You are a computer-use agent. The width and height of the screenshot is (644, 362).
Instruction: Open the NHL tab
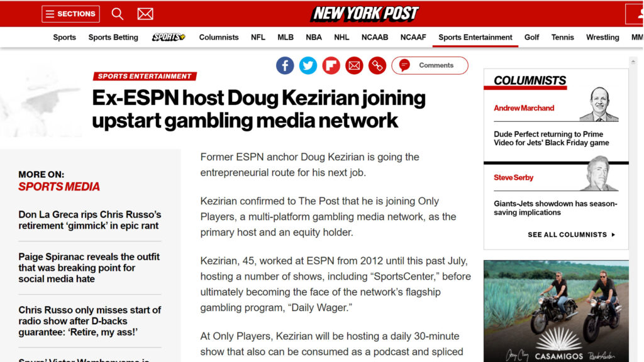pos(341,37)
